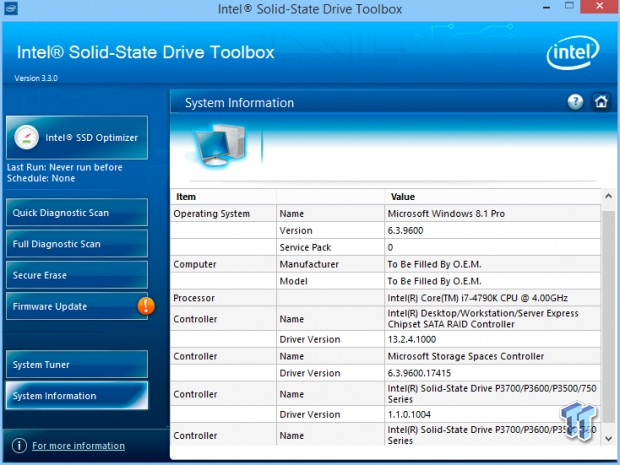Select the Operating System row label

pos(212,214)
